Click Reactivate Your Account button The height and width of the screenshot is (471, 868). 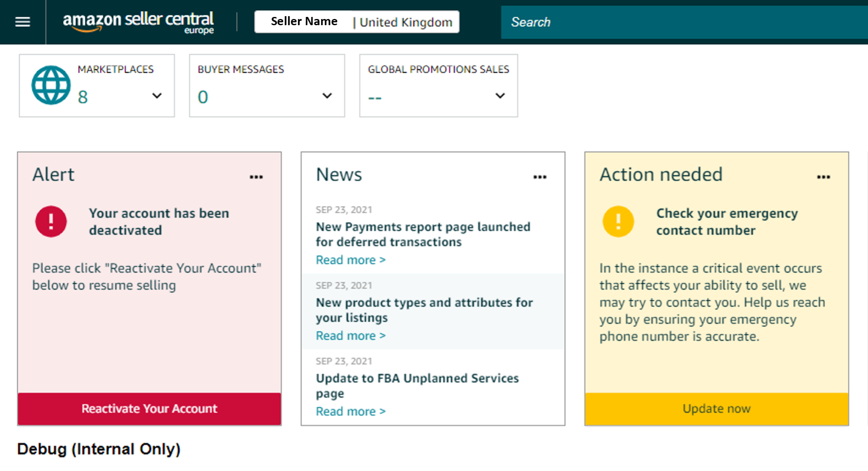coord(149,409)
